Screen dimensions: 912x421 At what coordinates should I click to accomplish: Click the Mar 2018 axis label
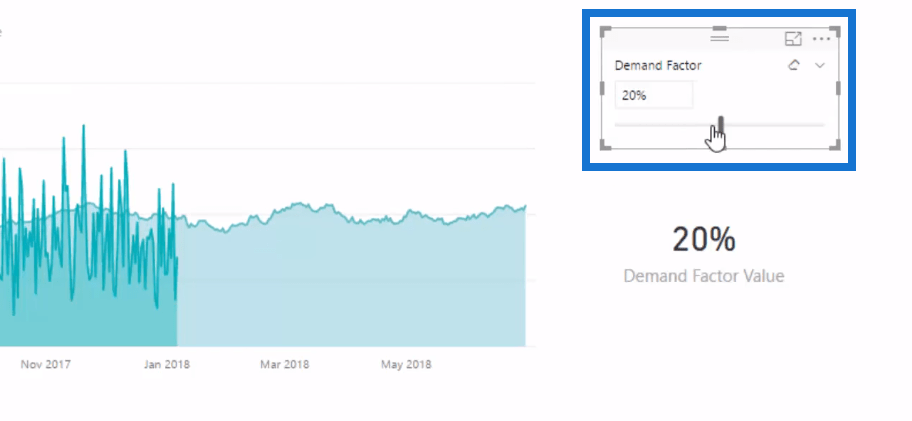point(284,365)
